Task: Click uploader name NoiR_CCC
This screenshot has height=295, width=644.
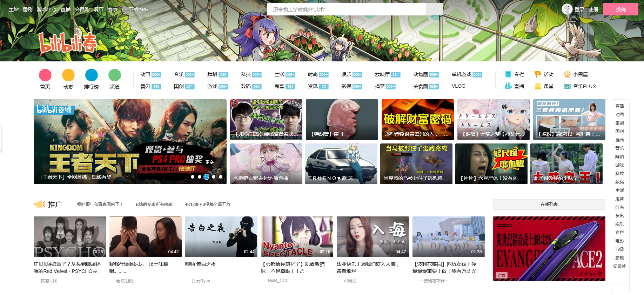Action: (x=278, y=281)
